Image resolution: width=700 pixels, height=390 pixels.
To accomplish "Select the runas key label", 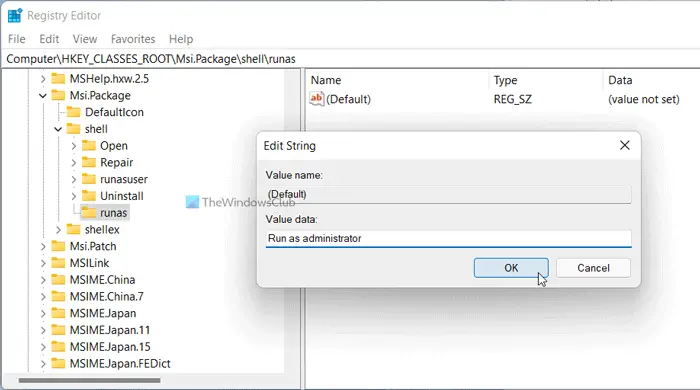I will pos(113,213).
